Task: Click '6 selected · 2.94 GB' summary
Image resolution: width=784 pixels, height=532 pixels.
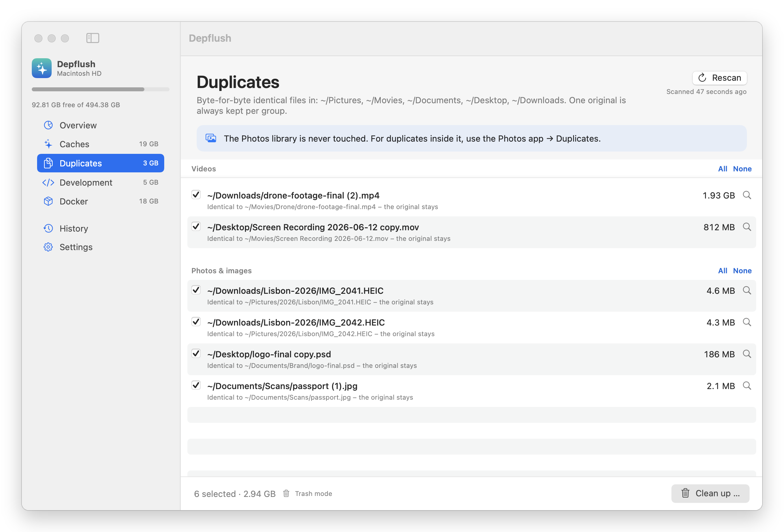Action: point(235,494)
